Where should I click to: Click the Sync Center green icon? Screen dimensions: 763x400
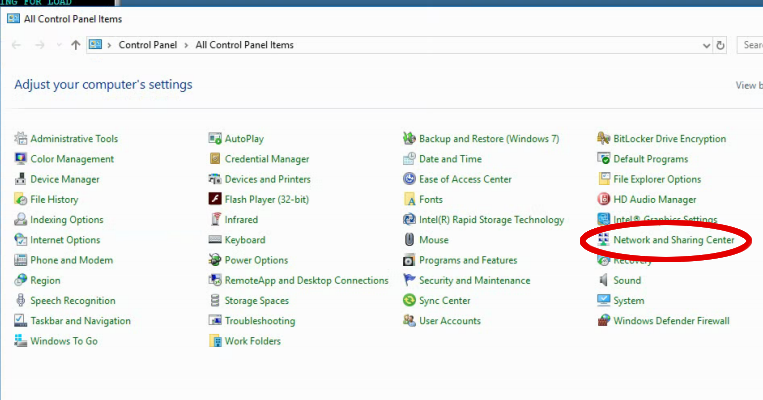pos(409,301)
